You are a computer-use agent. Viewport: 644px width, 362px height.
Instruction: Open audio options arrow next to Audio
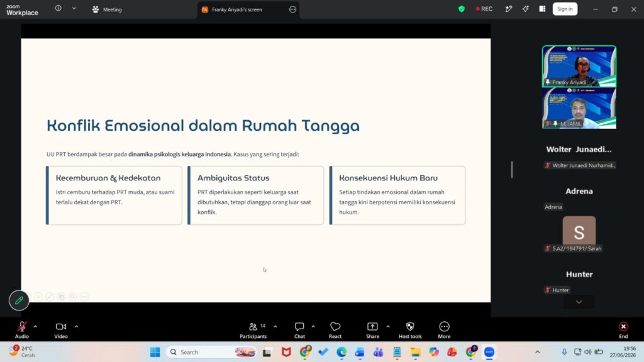[35, 327]
